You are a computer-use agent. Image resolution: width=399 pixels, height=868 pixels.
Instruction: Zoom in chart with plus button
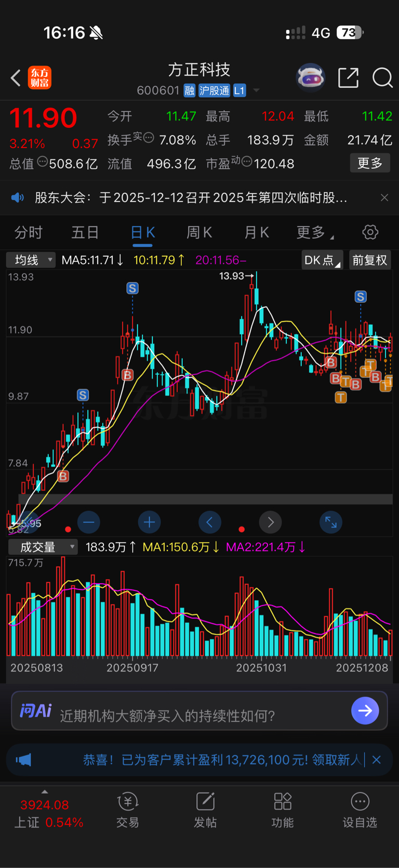[x=149, y=522]
